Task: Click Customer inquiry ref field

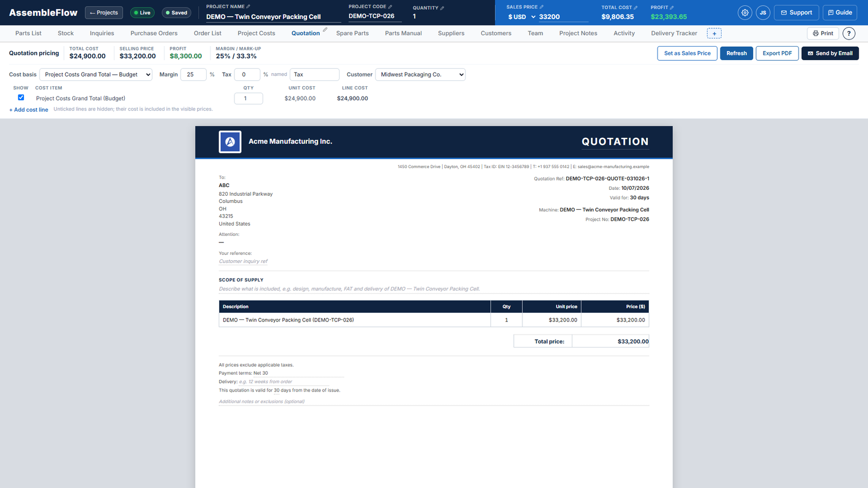Action: coord(243,261)
